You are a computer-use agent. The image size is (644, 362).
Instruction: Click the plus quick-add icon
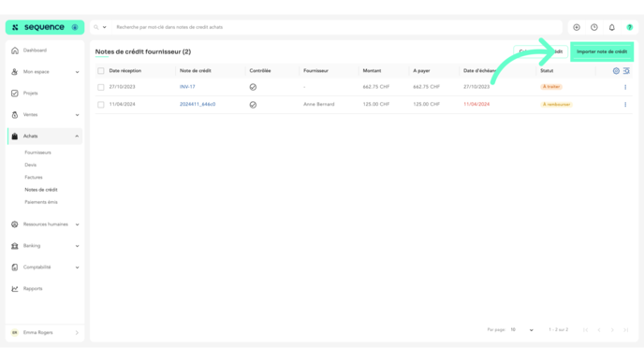(577, 27)
